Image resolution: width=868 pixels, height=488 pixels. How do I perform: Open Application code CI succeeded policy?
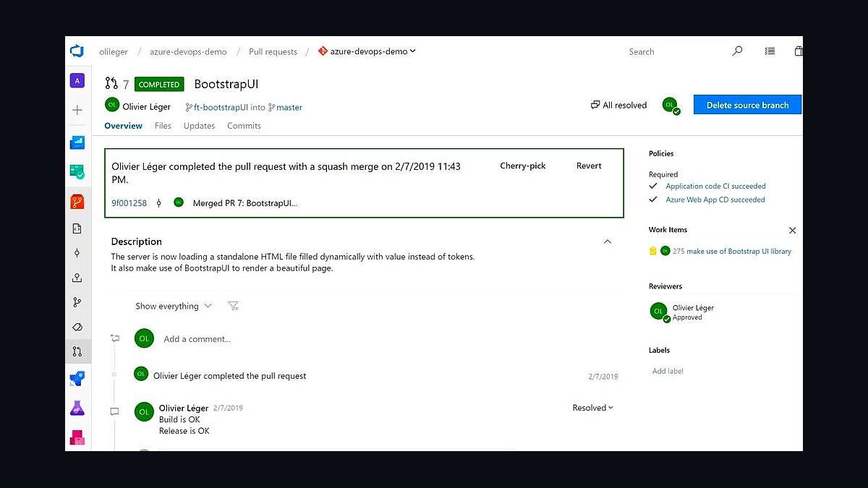click(x=715, y=186)
